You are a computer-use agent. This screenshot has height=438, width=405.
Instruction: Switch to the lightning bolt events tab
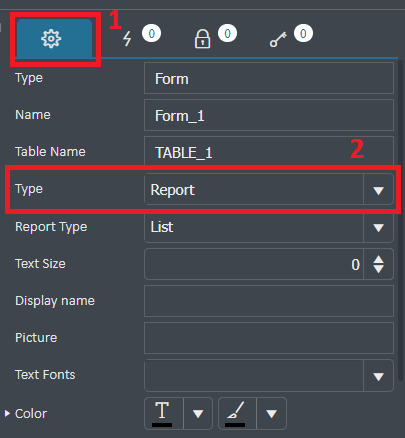(127, 39)
